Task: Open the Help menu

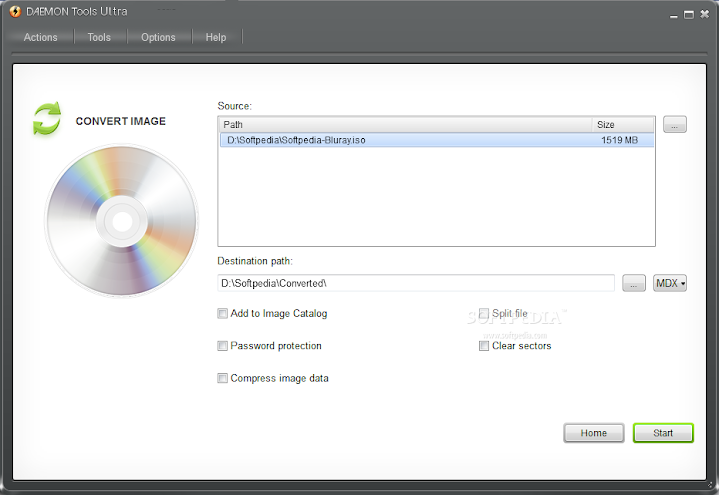Action: [x=216, y=37]
